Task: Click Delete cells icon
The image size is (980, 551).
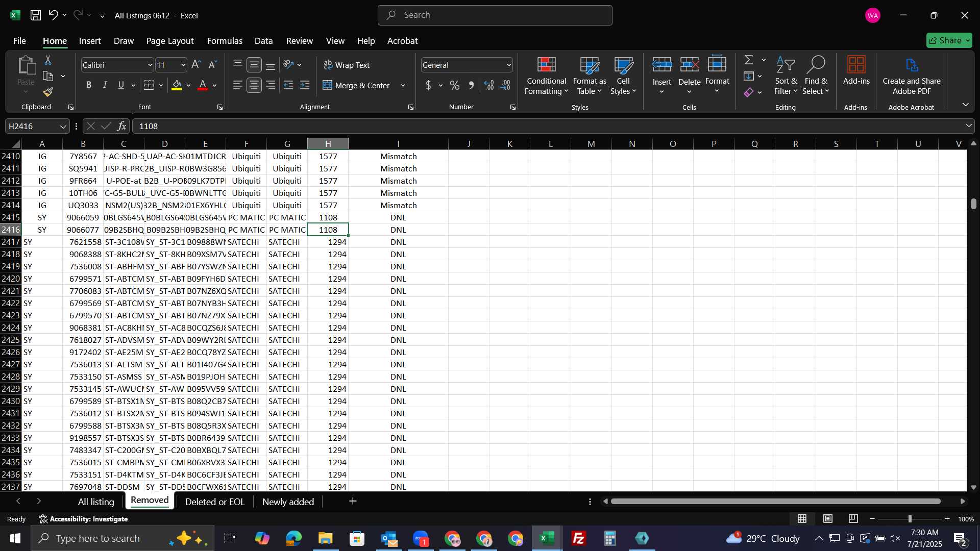Action: pyautogui.click(x=689, y=65)
